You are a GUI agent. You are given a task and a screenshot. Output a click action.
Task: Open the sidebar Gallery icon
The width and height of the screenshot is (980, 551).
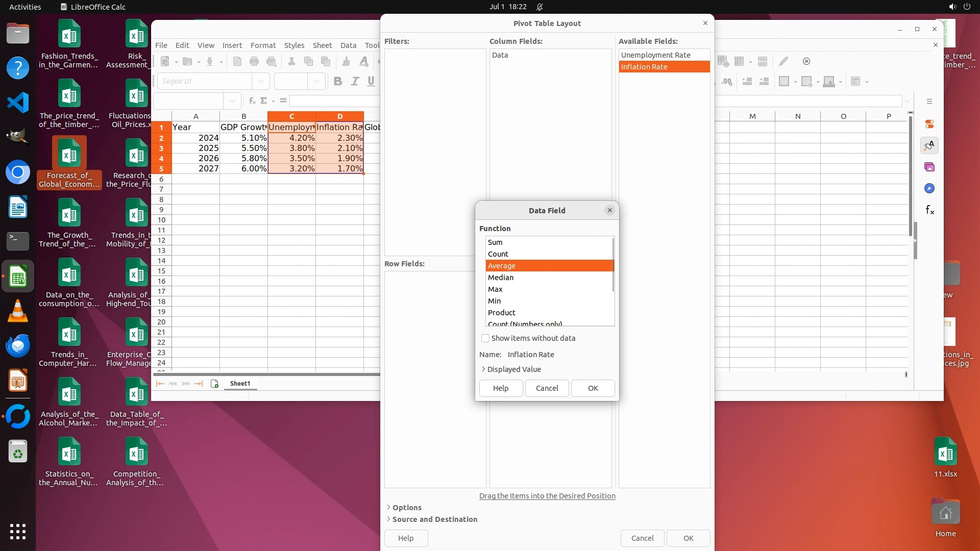coord(929,167)
